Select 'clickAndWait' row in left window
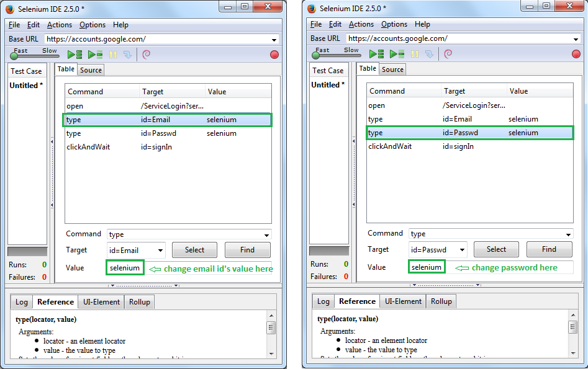The height and width of the screenshot is (369, 588). pyautogui.click(x=168, y=147)
